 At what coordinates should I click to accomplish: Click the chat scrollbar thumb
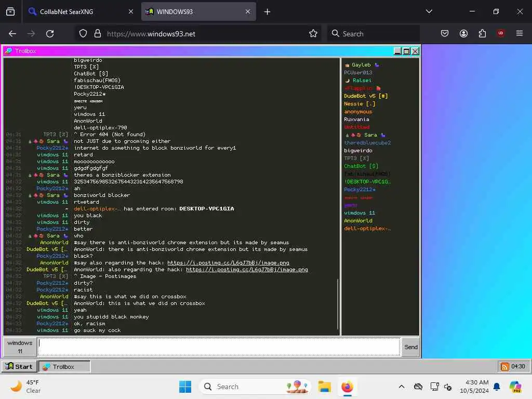click(338, 304)
